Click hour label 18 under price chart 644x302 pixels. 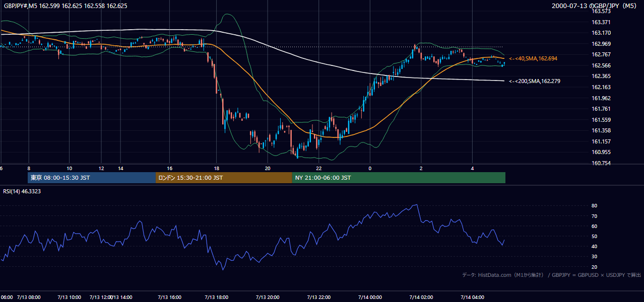tap(217, 169)
